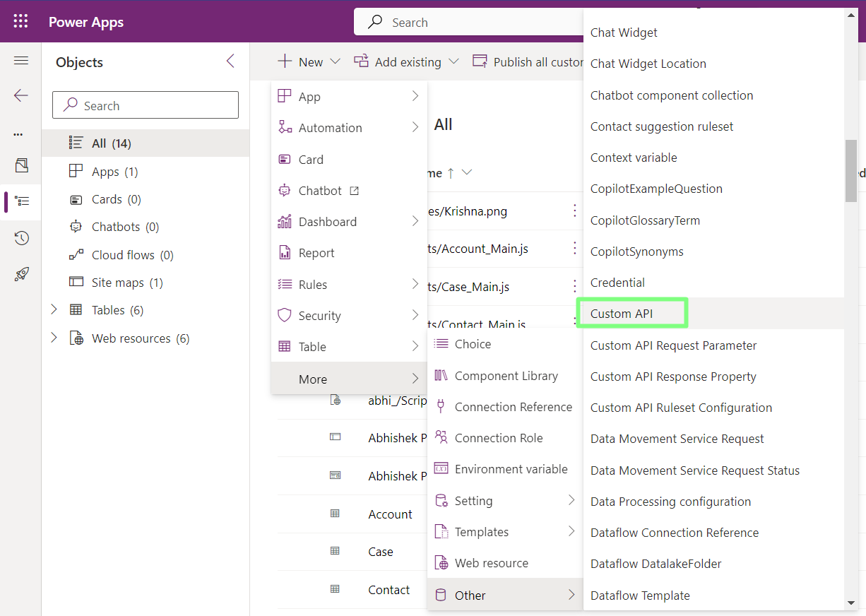The width and height of the screenshot is (866, 616).
Task: Choose Report from the New menu
Action: pos(349,253)
